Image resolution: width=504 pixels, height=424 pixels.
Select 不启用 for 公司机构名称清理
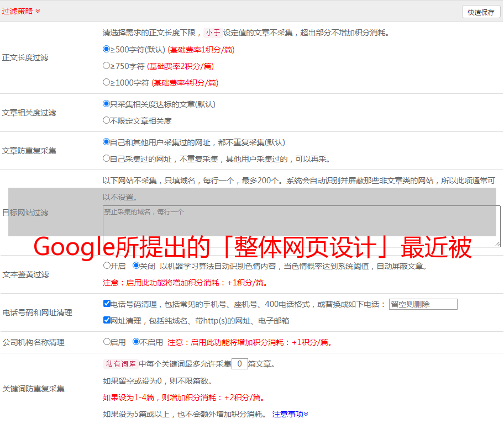136,342
